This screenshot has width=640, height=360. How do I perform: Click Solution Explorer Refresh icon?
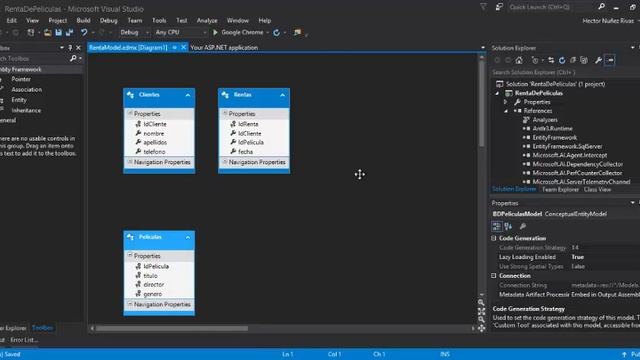click(x=562, y=60)
